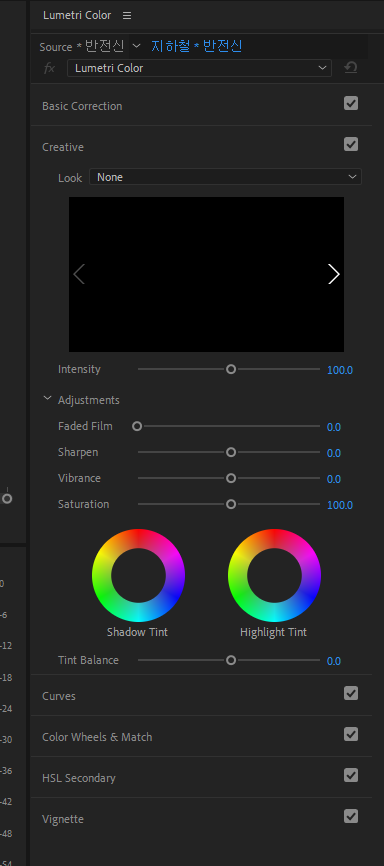384x866 pixels.
Task: Click the fx effect toggle icon
Action: [50, 68]
